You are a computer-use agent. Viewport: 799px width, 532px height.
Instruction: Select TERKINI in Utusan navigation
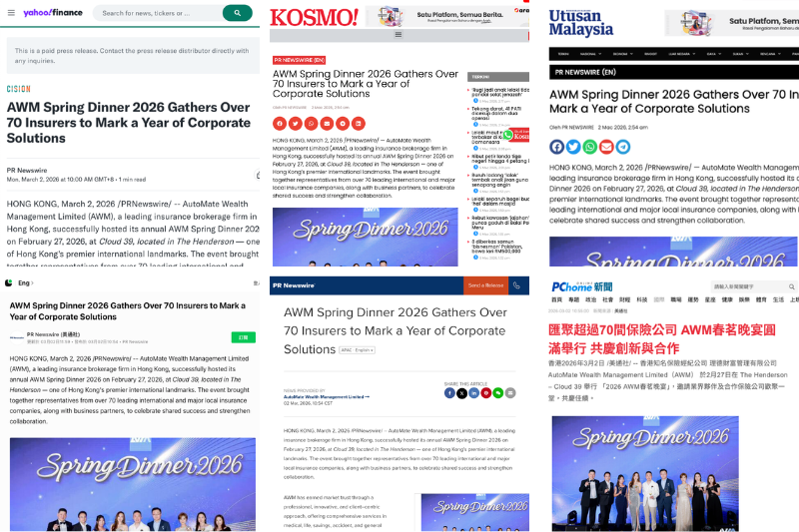click(x=563, y=54)
